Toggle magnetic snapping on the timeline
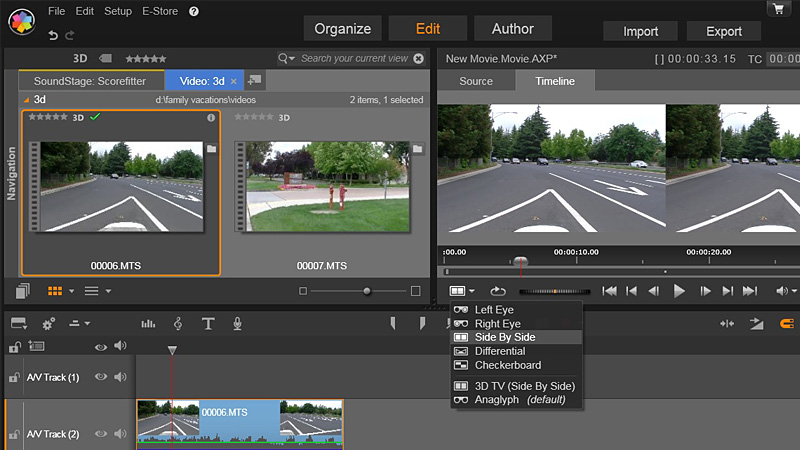800x450 pixels. tap(785, 323)
